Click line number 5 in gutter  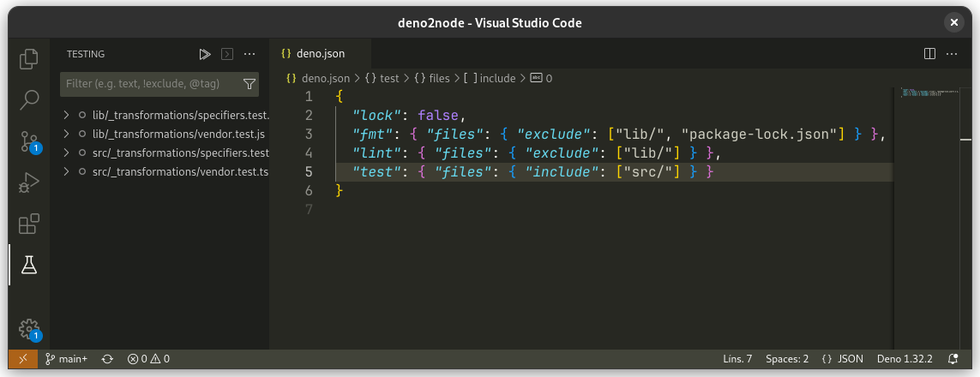pos(308,171)
